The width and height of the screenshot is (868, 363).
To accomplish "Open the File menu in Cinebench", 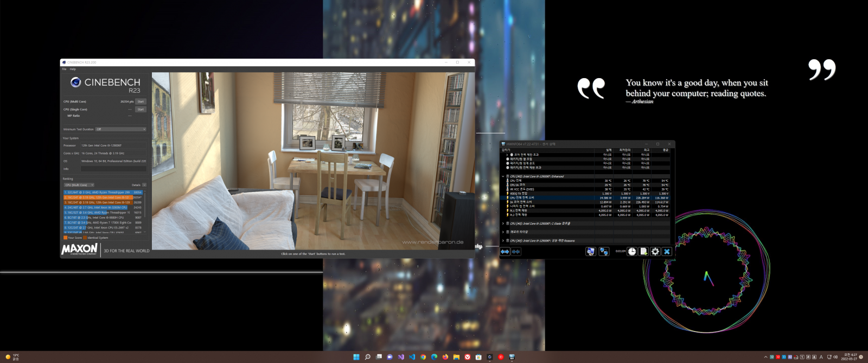I will 64,69.
